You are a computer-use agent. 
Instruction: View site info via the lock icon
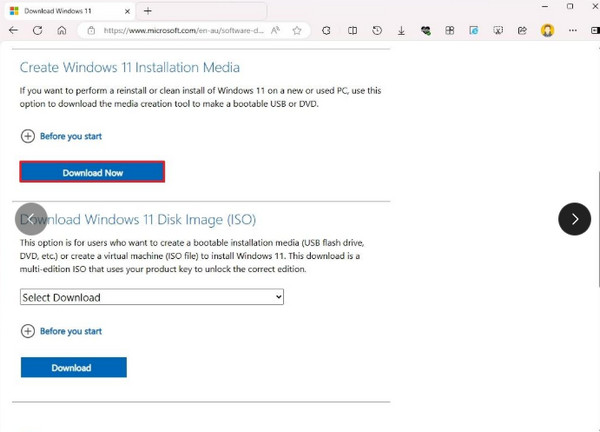(x=91, y=30)
